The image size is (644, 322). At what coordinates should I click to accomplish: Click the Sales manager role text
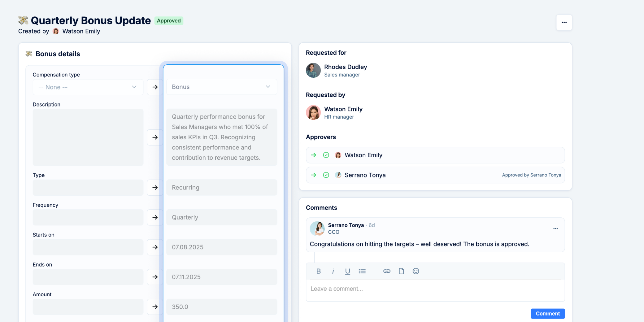click(342, 75)
